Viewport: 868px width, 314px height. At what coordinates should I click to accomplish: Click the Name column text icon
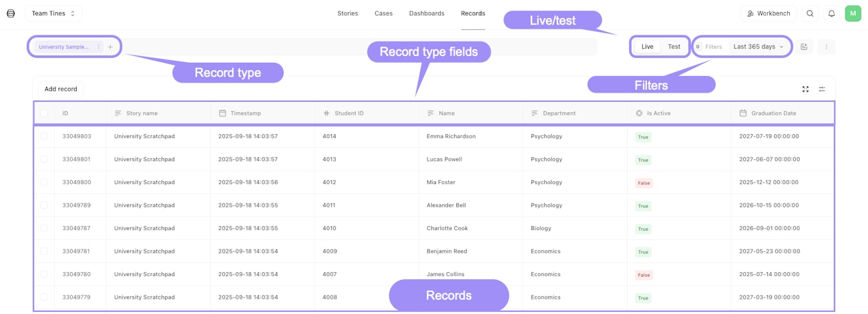[x=431, y=113]
